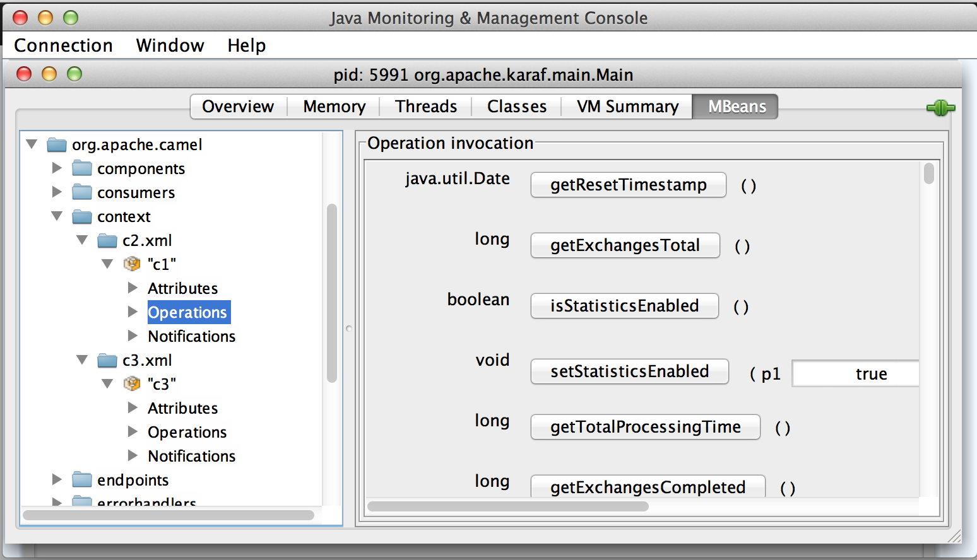Click the green connection status icon
Image resolution: width=977 pixels, height=560 pixels.
coord(940,108)
